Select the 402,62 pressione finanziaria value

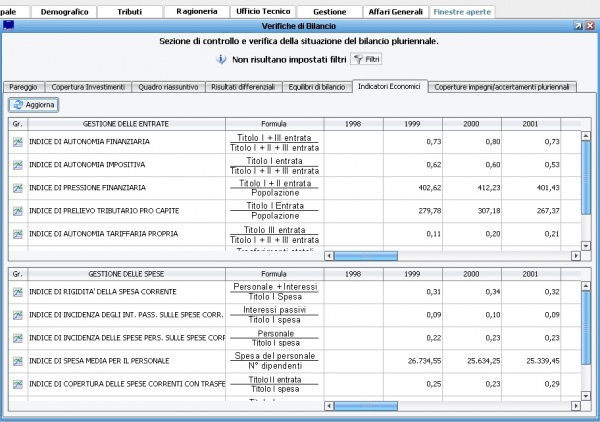(x=429, y=188)
